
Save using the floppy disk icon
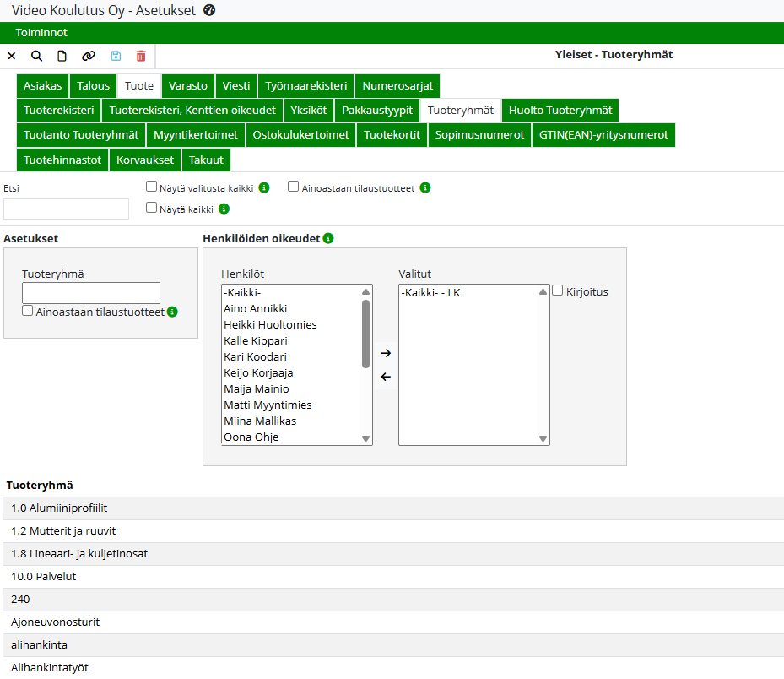(116, 56)
